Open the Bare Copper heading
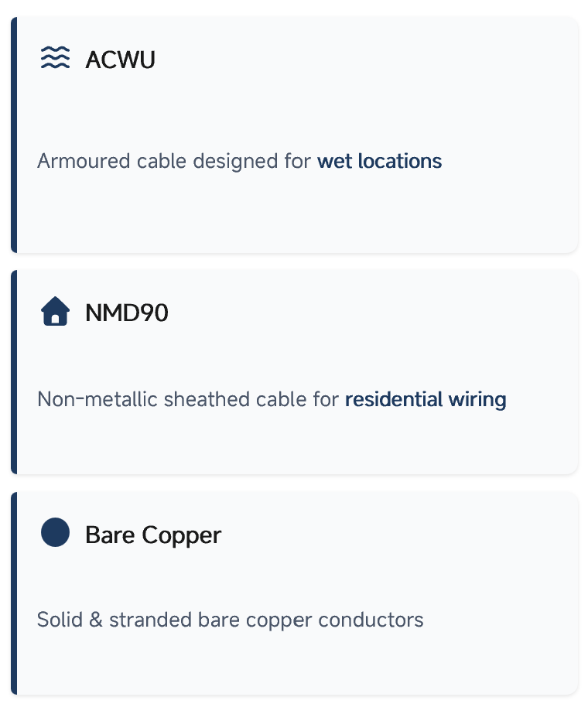 153,535
